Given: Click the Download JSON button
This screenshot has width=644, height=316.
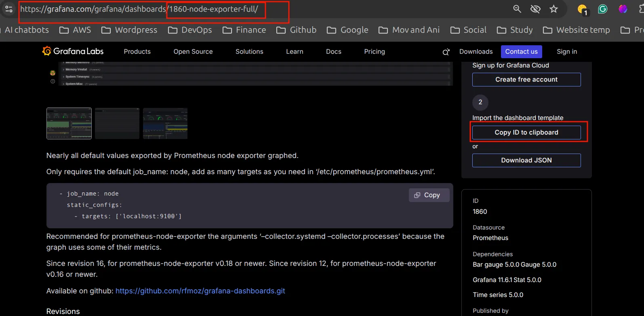Looking at the screenshot, I should point(526,160).
